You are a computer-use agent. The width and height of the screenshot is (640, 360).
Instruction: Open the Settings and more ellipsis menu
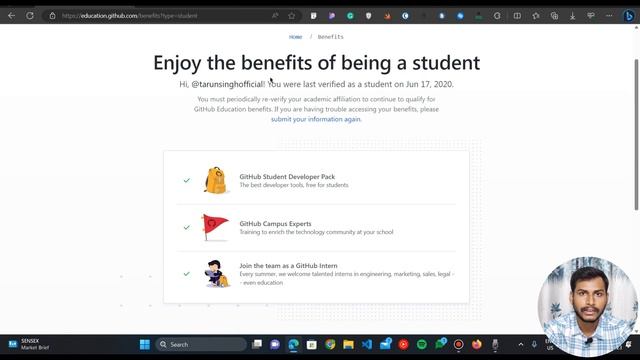point(609,16)
